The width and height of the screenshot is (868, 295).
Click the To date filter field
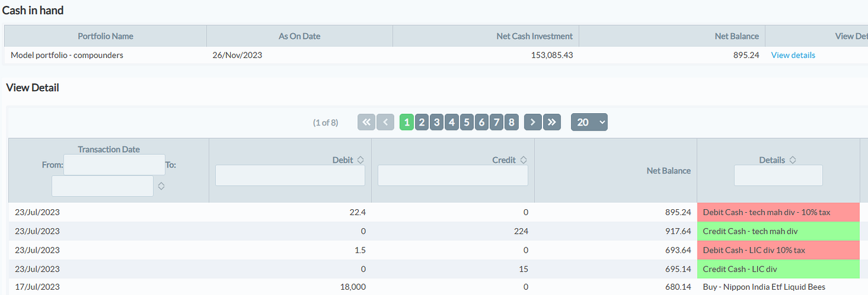point(102,186)
